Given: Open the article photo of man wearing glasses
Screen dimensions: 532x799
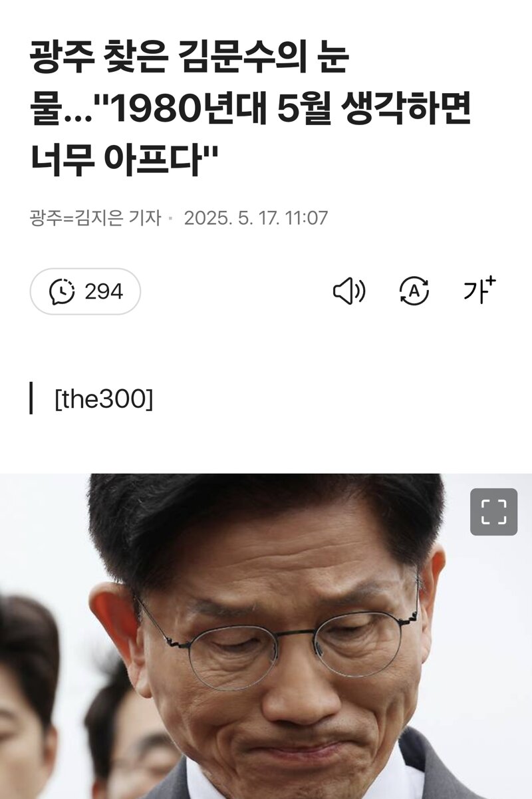Looking at the screenshot, I should click(266, 636).
